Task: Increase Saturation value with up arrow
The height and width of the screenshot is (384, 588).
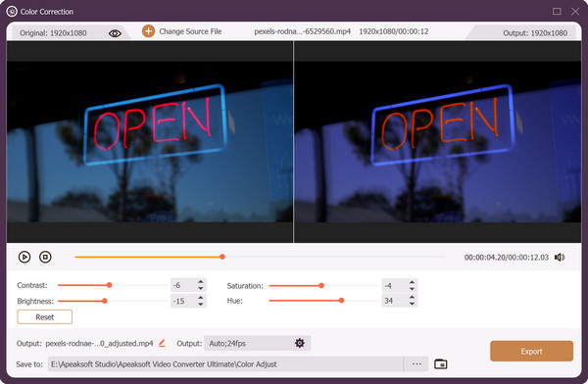Action: pyautogui.click(x=413, y=282)
